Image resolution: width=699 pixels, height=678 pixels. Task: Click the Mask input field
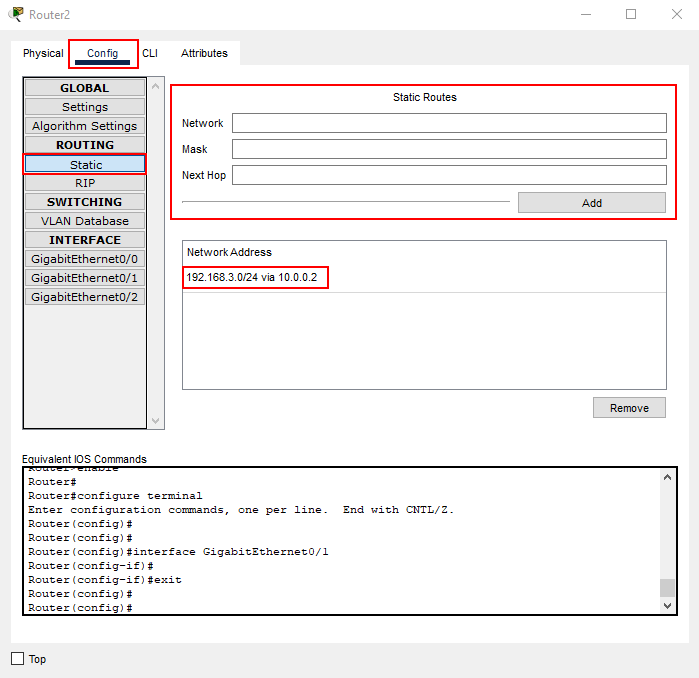click(x=449, y=149)
